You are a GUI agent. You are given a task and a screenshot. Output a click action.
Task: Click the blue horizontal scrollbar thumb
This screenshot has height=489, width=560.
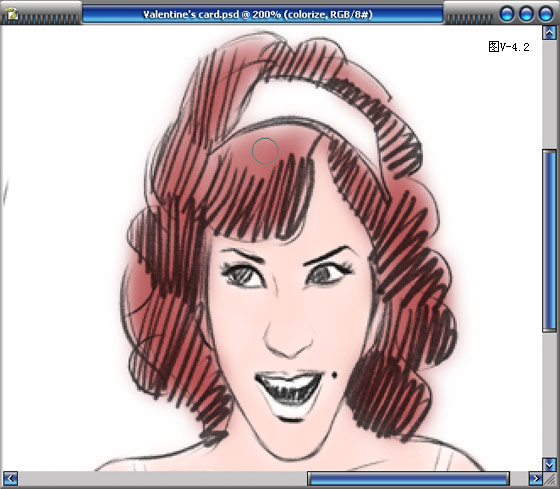tap(408, 479)
